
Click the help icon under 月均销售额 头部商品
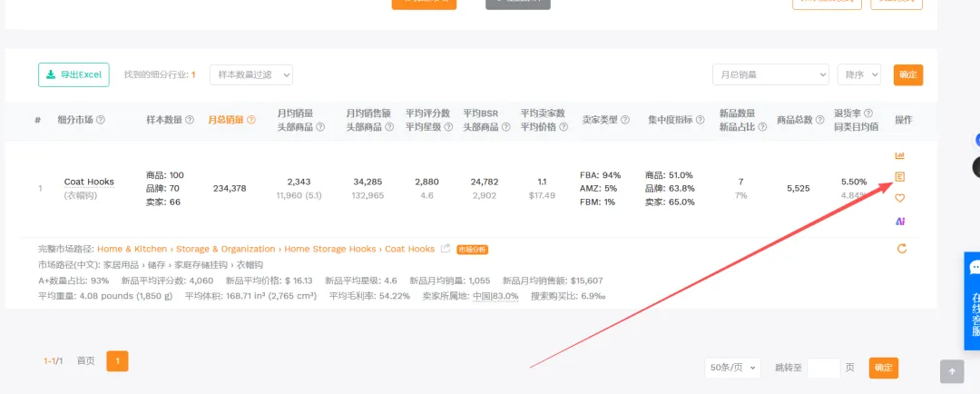tap(389, 127)
